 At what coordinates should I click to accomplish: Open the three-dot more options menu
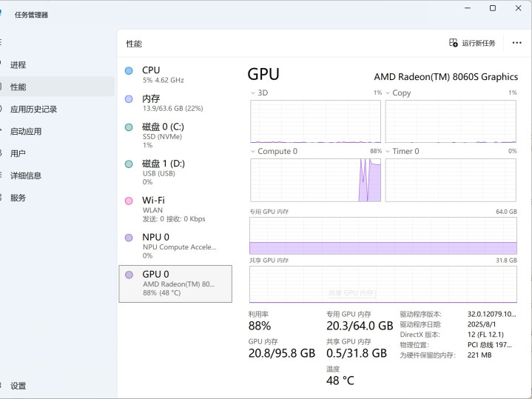(517, 43)
